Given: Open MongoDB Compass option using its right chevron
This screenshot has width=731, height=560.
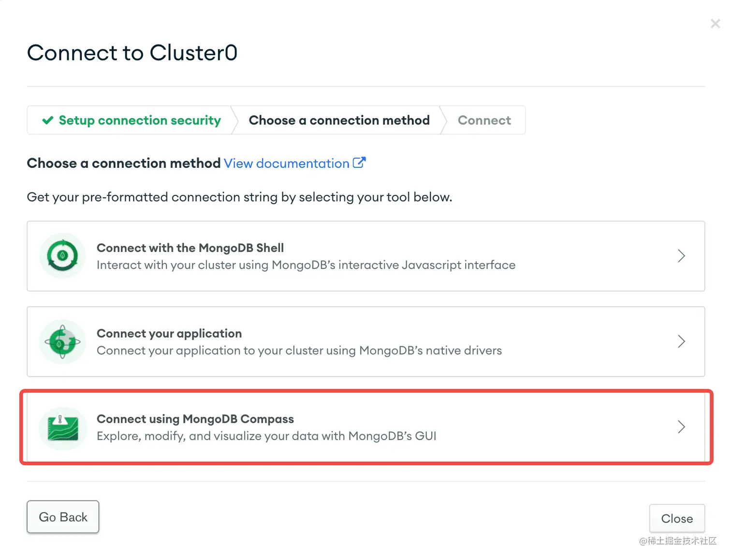Looking at the screenshot, I should pos(681,427).
